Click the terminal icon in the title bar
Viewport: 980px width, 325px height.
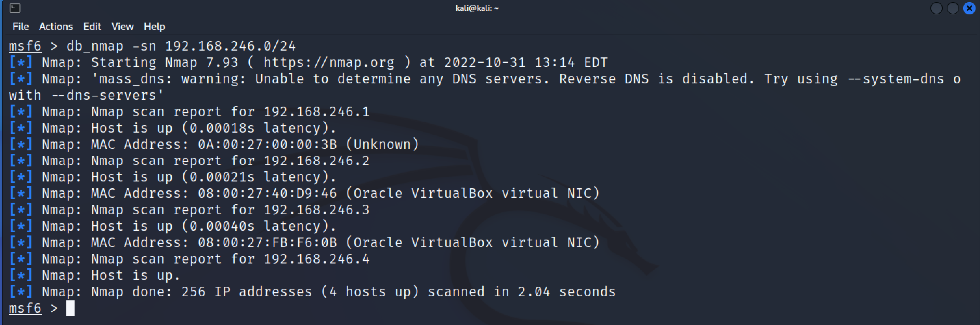15,8
